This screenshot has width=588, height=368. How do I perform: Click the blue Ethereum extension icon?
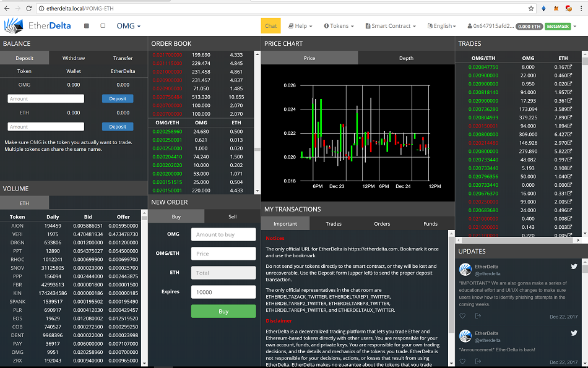pos(544,8)
